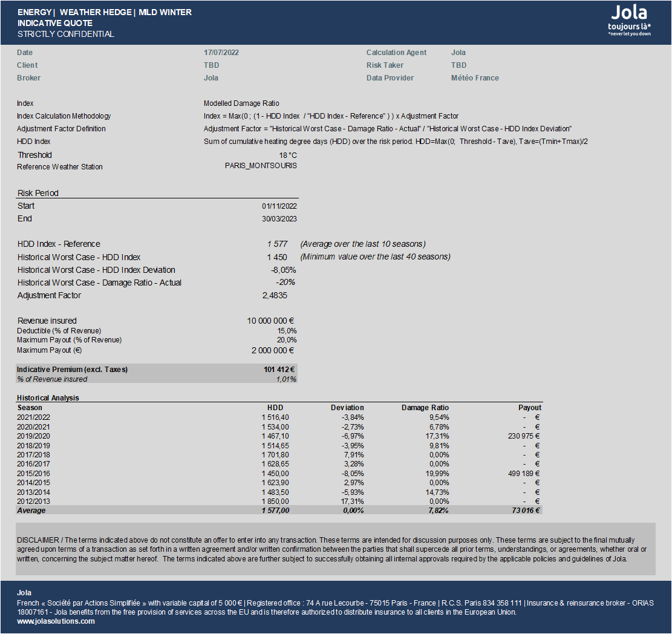Click the 2012/2013 deviation 17,31%
Viewport: 672px width, 634px height.
[x=352, y=501]
